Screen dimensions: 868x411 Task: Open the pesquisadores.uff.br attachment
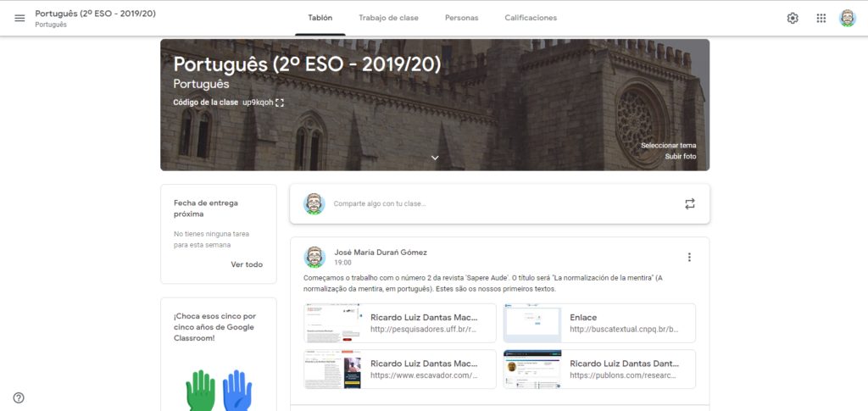click(400, 323)
